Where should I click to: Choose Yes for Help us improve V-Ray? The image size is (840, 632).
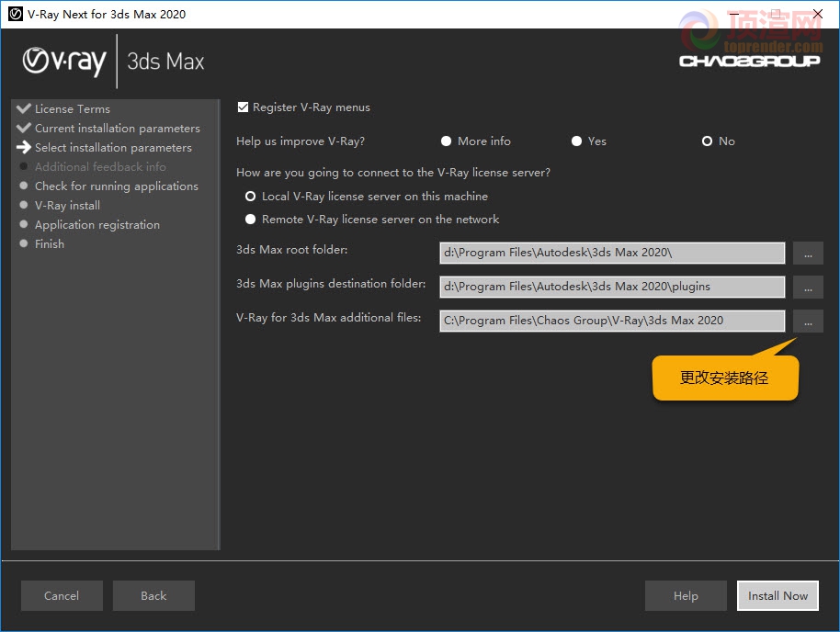[576, 141]
